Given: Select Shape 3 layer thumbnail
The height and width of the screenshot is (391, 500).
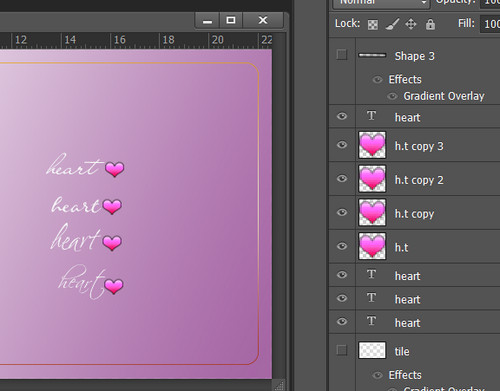Looking at the screenshot, I should [372, 55].
